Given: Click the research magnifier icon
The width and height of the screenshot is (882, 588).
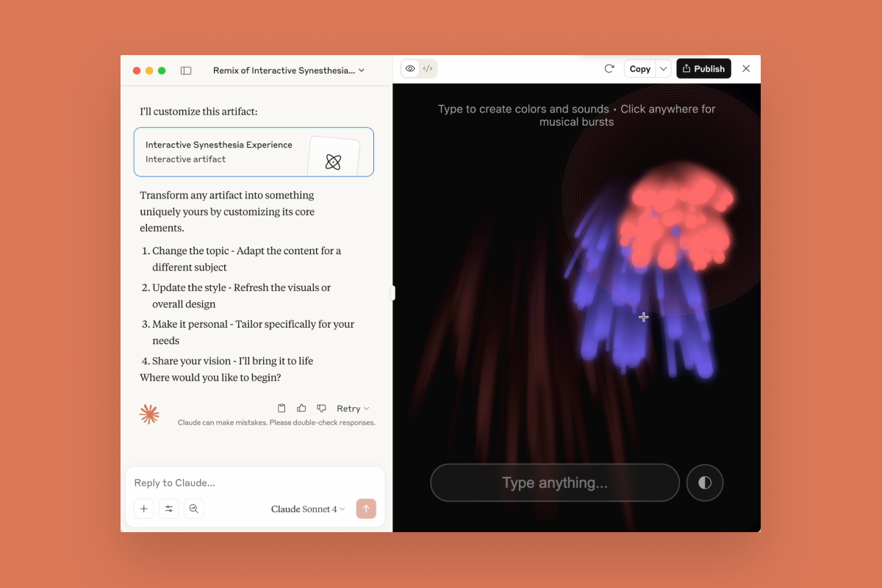Looking at the screenshot, I should (194, 509).
